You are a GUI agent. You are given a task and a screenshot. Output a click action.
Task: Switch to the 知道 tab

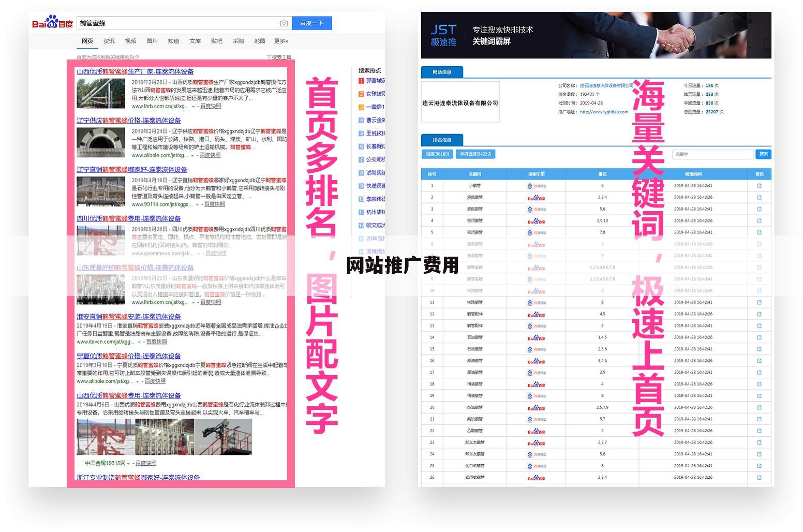tap(173, 41)
